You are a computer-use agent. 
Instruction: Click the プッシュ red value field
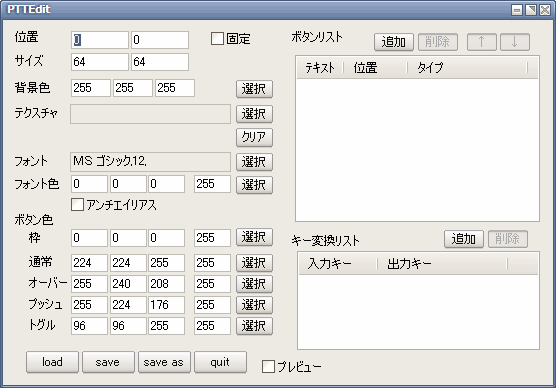[x=89, y=305]
